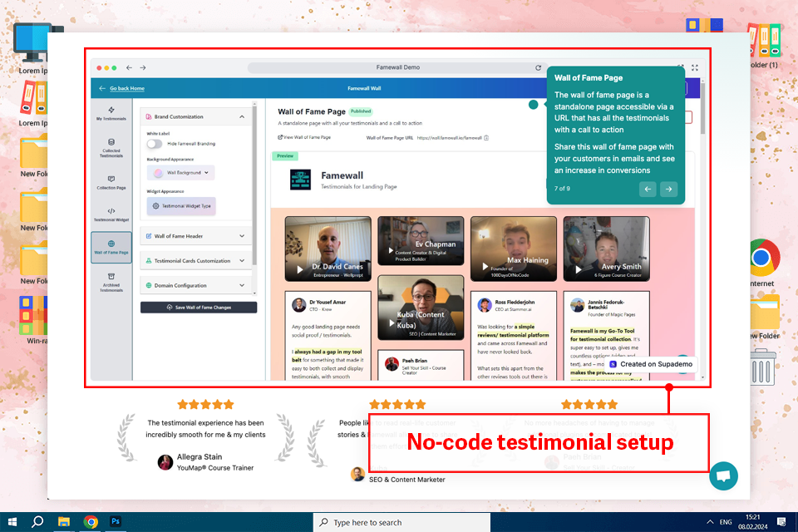Click the settings panel scrollbar

tap(254, 186)
